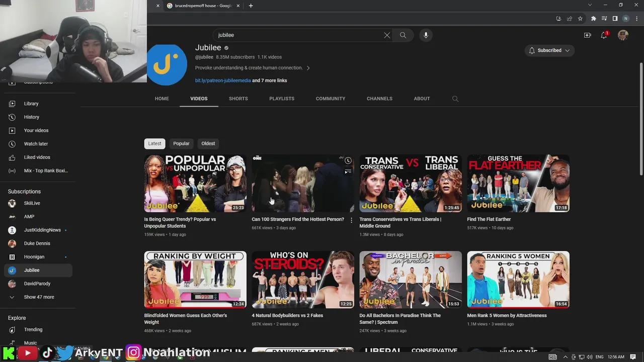Start voice search with the microphone
This screenshot has width=644, height=362.
(426, 35)
